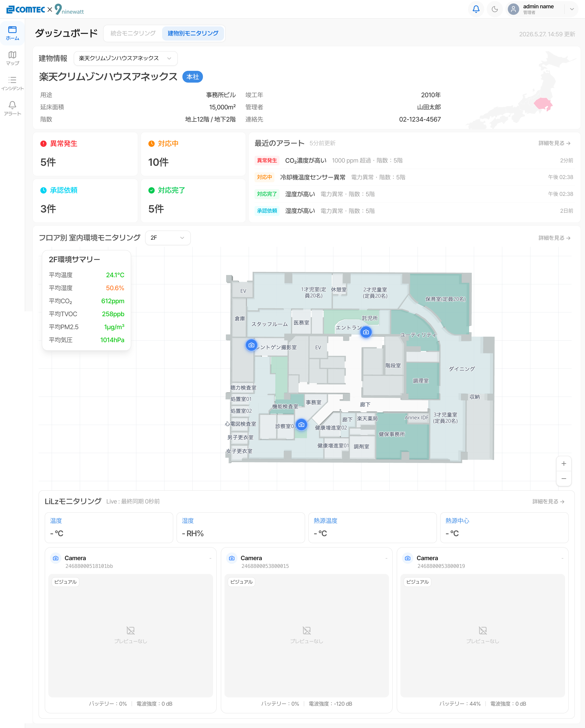
Task: Click the admin user avatar icon
Action: [513, 9]
